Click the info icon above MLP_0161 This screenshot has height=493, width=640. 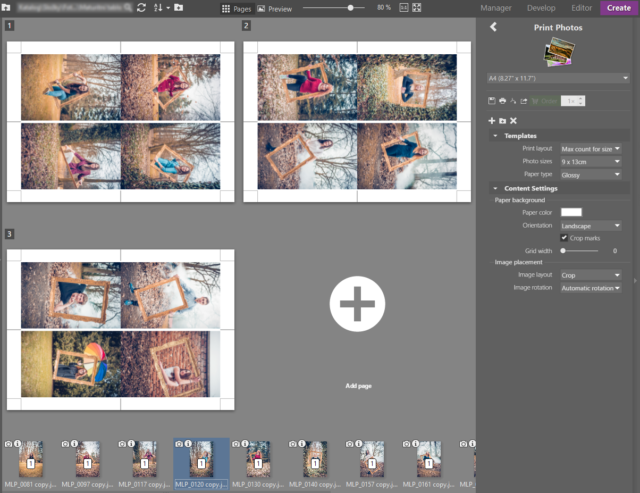[416, 444]
